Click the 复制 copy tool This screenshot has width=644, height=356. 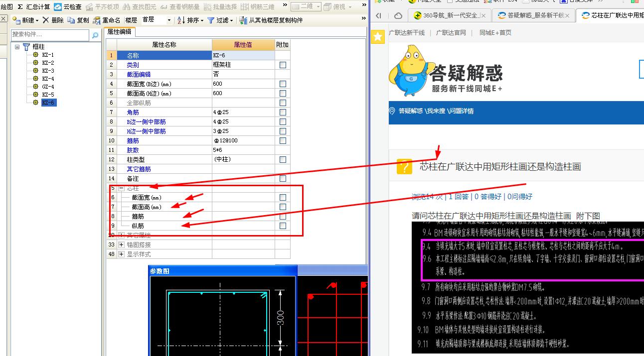(78, 20)
